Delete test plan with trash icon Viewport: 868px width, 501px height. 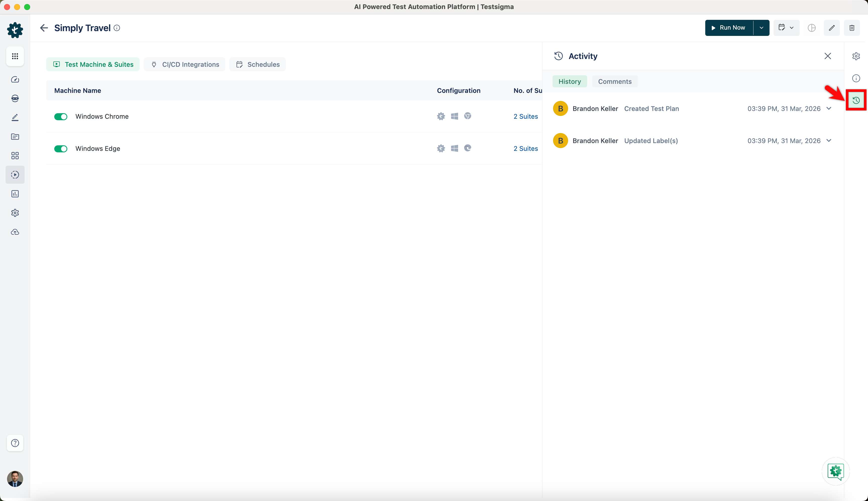click(x=852, y=28)
